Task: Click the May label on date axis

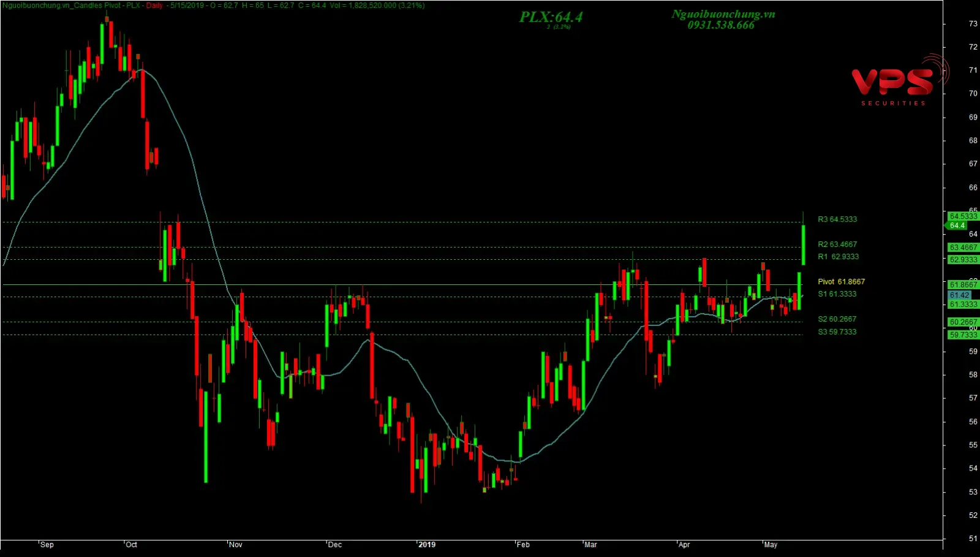Action: (x=771, y=545)
